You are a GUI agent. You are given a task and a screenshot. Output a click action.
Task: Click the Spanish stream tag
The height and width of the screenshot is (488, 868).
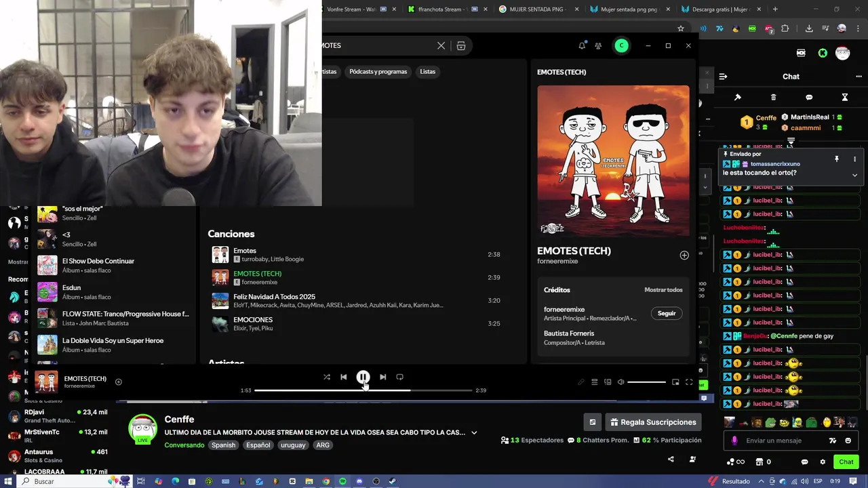pos(223,445)
